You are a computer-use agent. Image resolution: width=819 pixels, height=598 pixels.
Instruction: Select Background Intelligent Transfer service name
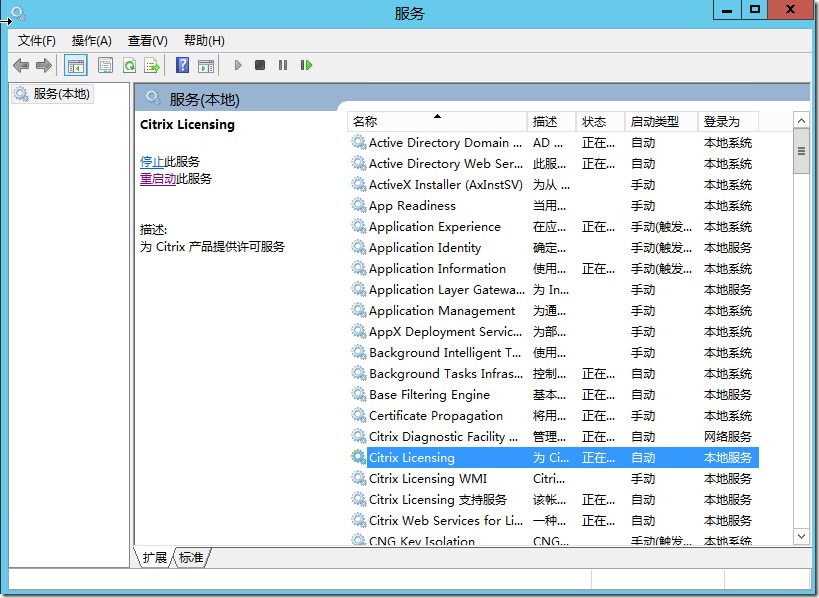pos(445,353)
